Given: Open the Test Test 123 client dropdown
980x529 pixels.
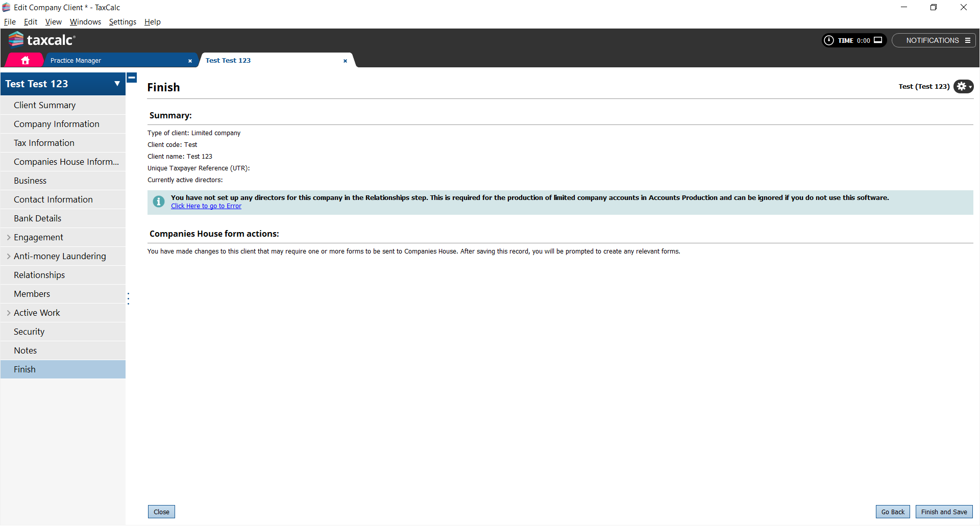Looking at the screenshot, I should coord(117,84).
